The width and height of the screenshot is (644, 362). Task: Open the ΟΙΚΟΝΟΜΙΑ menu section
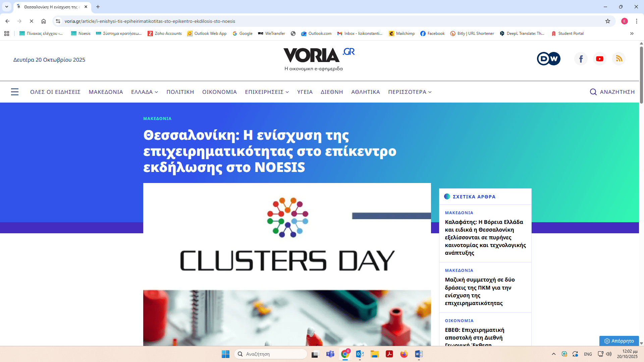pos(219,92)
